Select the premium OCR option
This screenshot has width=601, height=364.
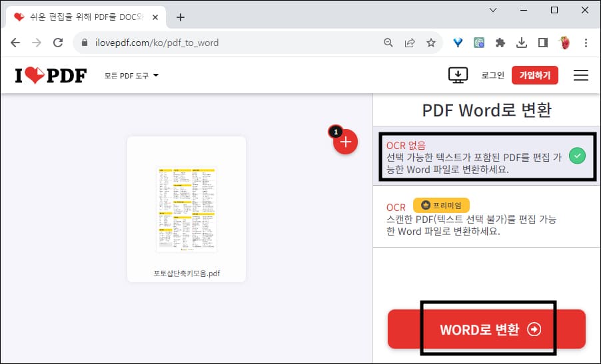(x=486, y=217)
